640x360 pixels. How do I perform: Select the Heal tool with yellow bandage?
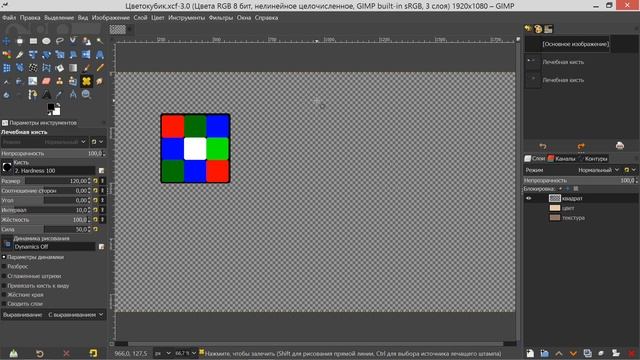click(86, 81)
